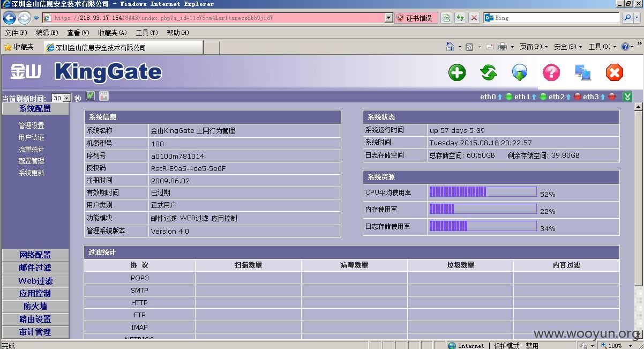The image size is (644, 349).
Task: Click the IE compatibility view icon
Action: (x=446, y=18)
